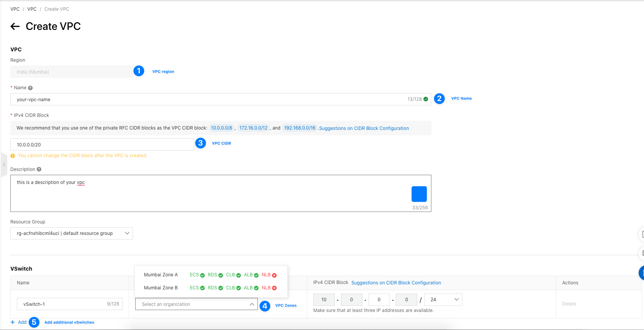This screenshot has width=644, height=330.
Task: Click the collapse sidebar arrow on left edge
Action: pos(4,165)
